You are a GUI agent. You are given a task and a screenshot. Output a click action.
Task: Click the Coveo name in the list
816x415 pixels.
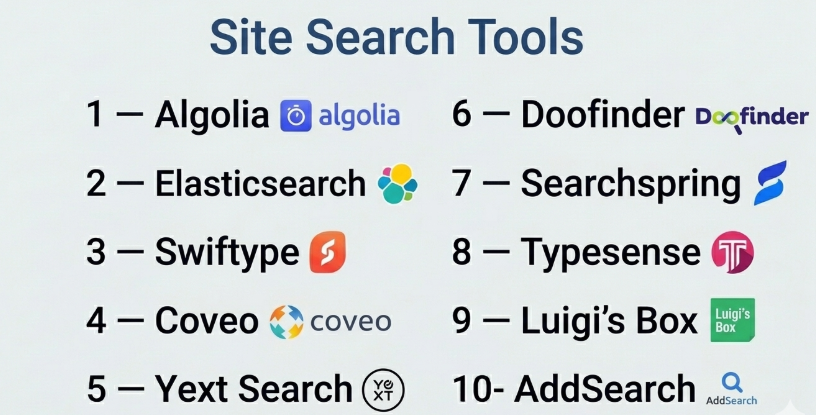207,321
